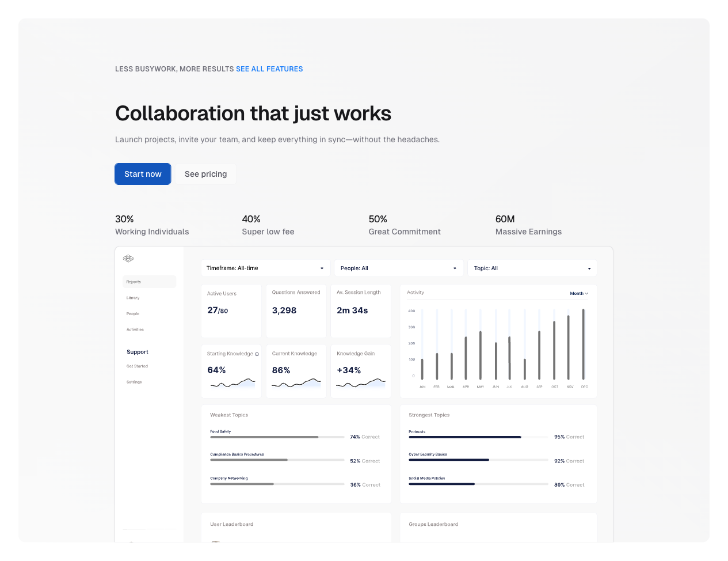Open Get Started under Support
This screenshot has width=728, height=561.
137,366
